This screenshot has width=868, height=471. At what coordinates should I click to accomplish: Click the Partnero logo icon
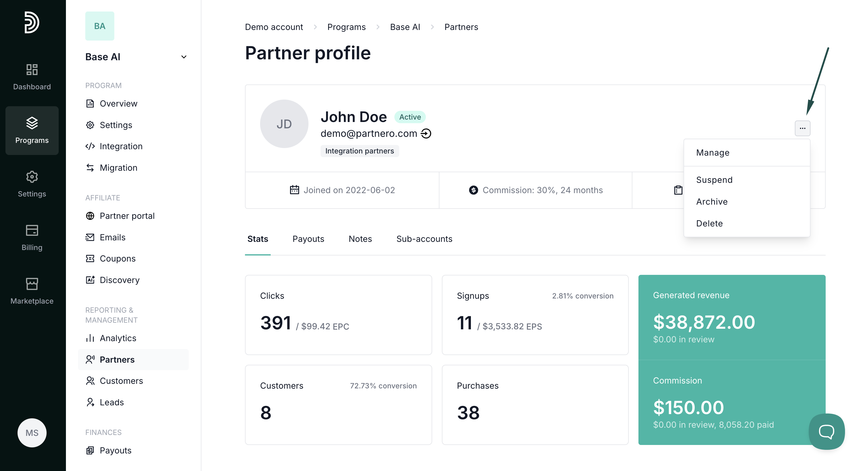[32, 22]
